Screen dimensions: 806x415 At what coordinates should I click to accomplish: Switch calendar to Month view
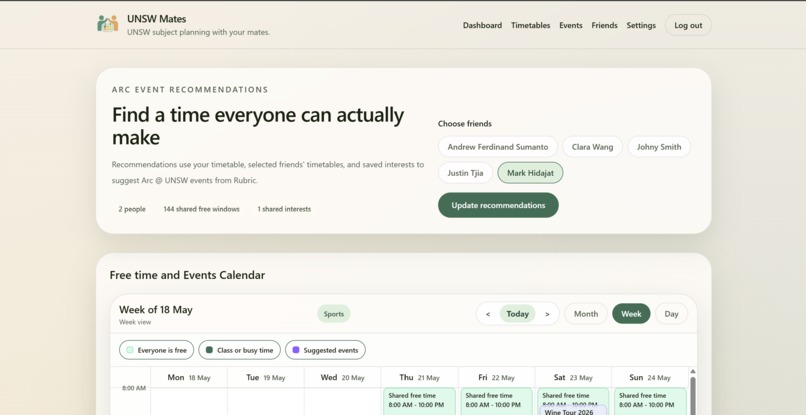(x=586, y=314)
